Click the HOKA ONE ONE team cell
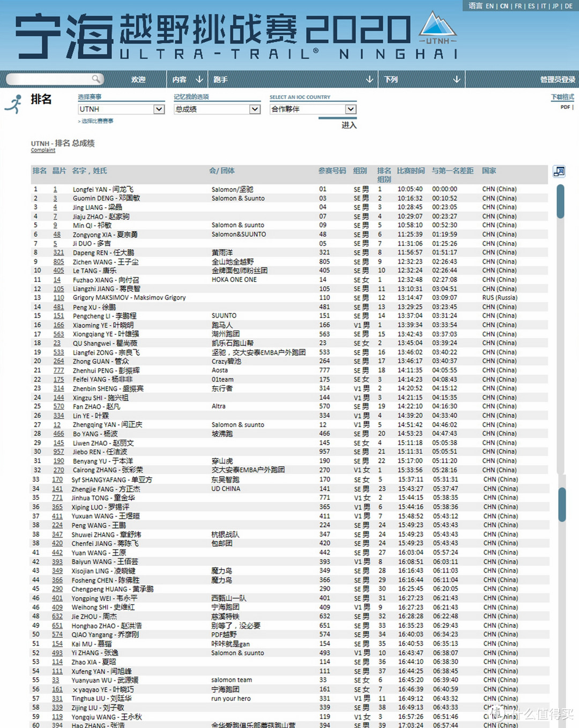 coord(234,280)
